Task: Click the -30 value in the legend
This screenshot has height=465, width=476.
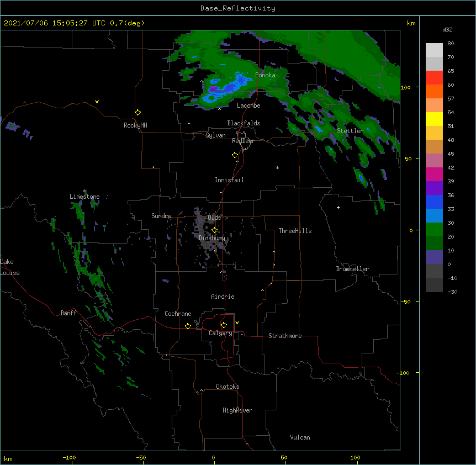Action: [x=452, y=292]
